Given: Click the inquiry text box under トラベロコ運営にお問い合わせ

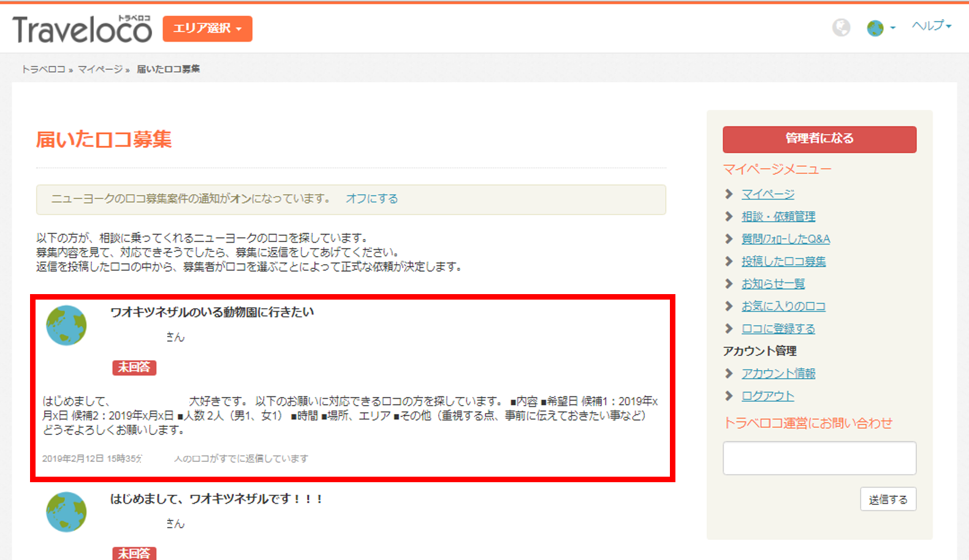Looking at the screenshot, I should point(819,458).
